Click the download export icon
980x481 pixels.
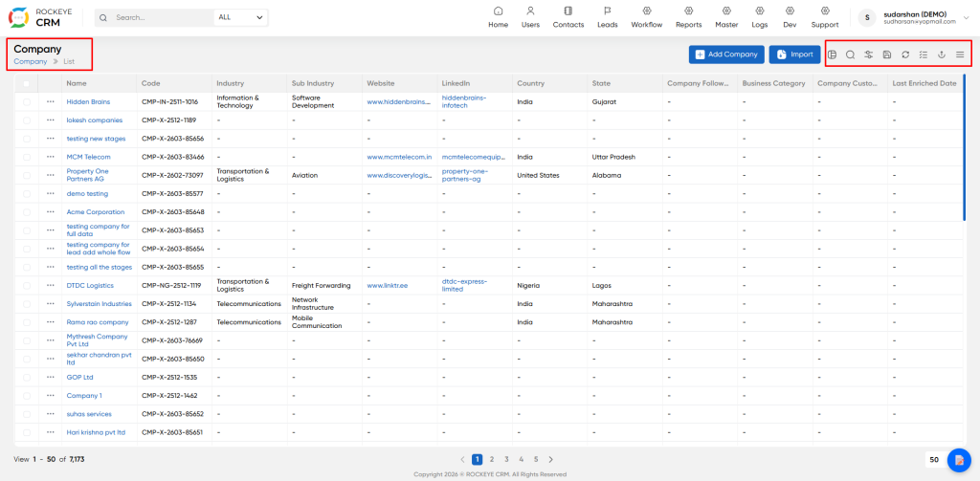[942, 55]
